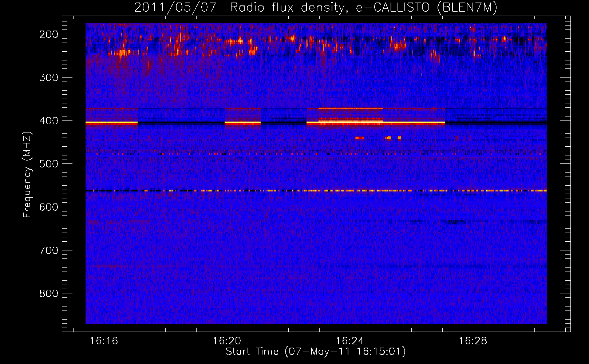The width and height of the screenshot is (589, 364).
Task: Click the 600 frequency tick label
Action: 48,207
